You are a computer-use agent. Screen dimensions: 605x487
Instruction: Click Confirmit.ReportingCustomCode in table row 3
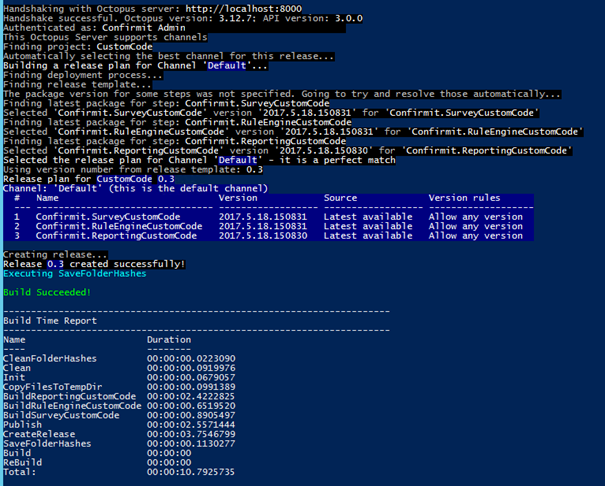[116, 236]
